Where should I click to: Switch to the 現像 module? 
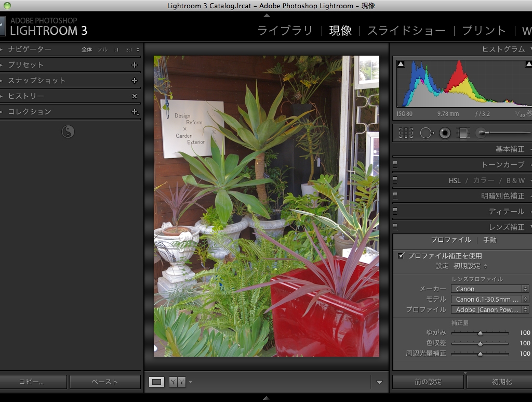coord(340,31)
